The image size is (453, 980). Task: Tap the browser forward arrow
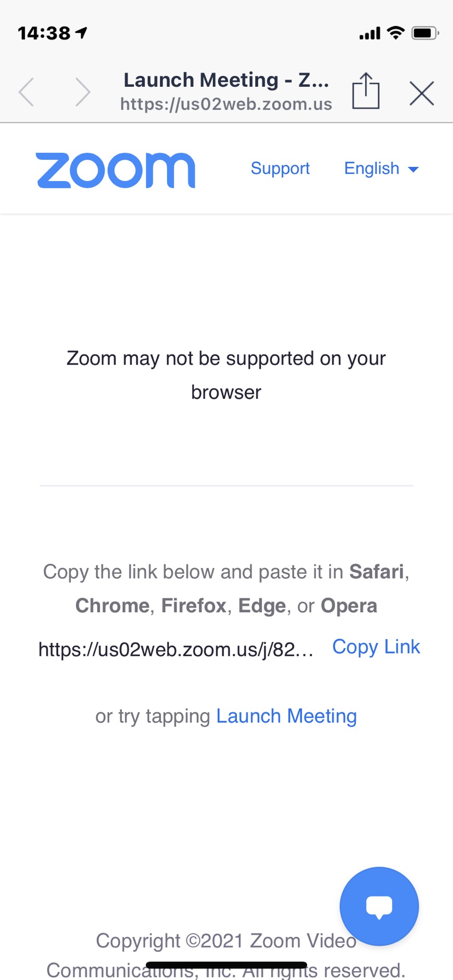coord(83,92)
